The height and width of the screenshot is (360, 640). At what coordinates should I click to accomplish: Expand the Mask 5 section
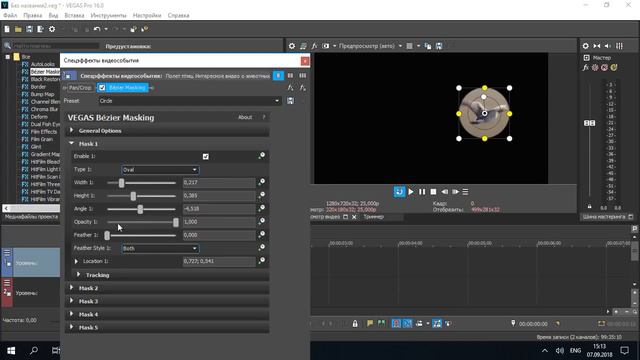point(72,327)
